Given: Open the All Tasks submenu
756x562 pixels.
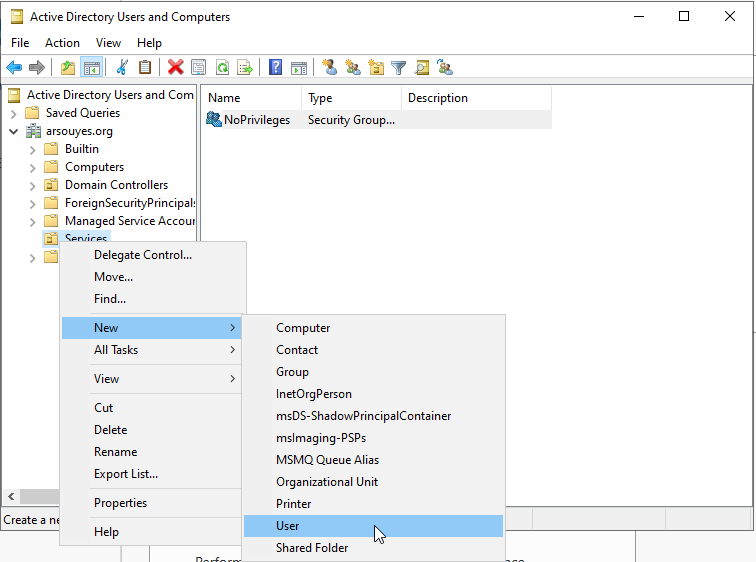Looking at the screenshot, I should (x=151, y=350).
